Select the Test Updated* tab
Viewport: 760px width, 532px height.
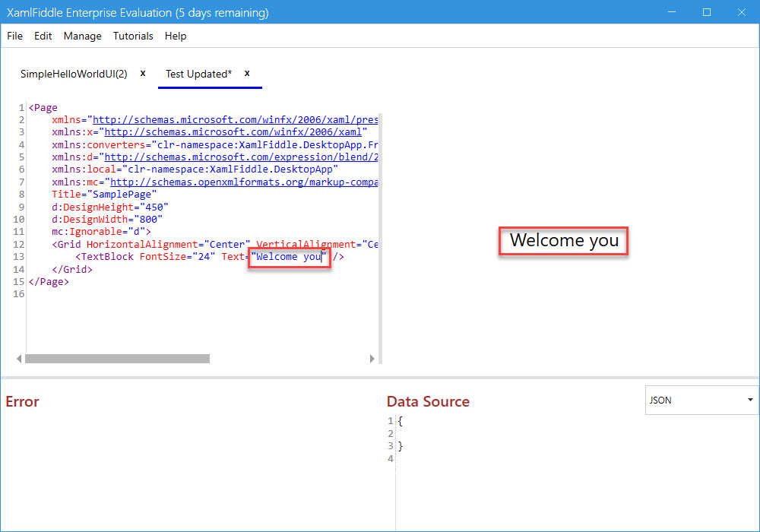point(198,74)
